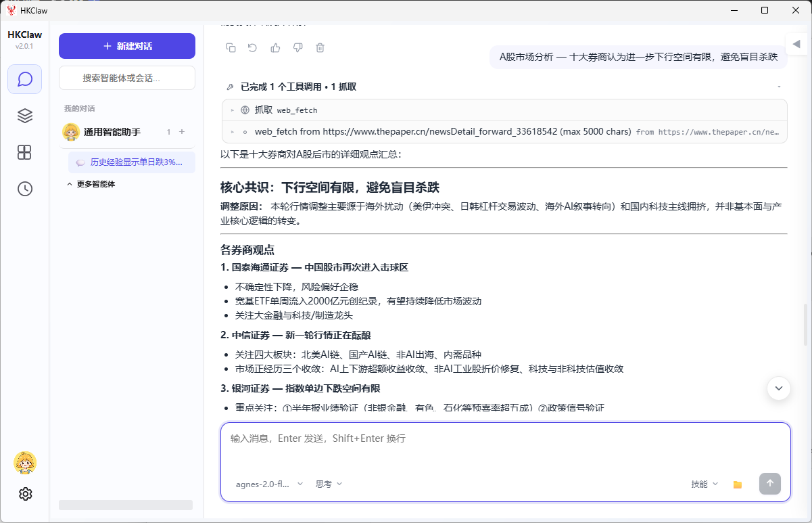Open the yellow folder attachment icon
Image resolution: width=812 pixels, height=523 pixels.
[738, 484]
